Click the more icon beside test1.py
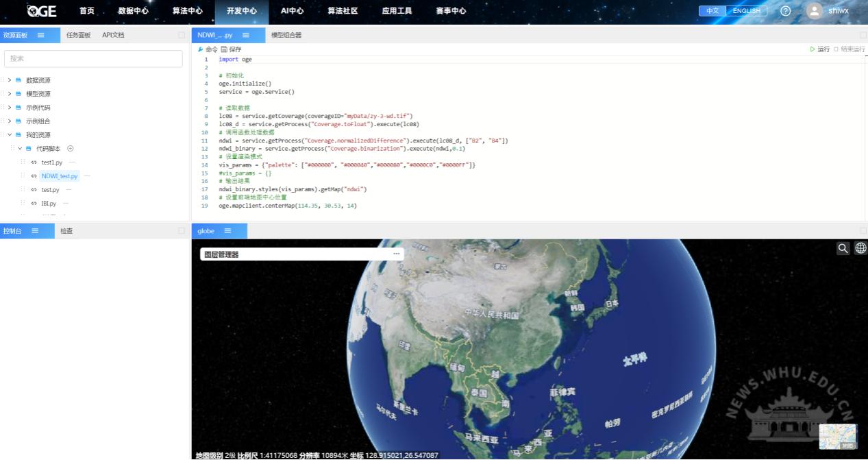 pyautogui.click(x=72, y=162)
